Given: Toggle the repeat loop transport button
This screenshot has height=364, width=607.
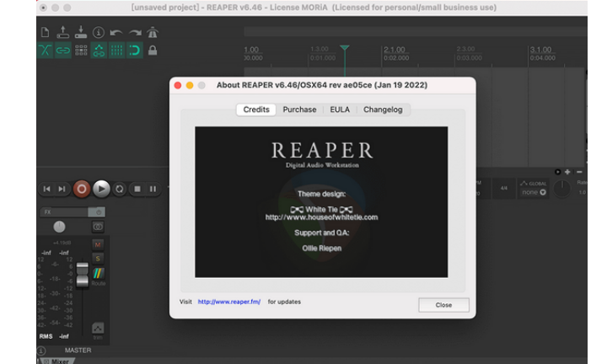Looking at the screenshot, I should pos(120,189).
